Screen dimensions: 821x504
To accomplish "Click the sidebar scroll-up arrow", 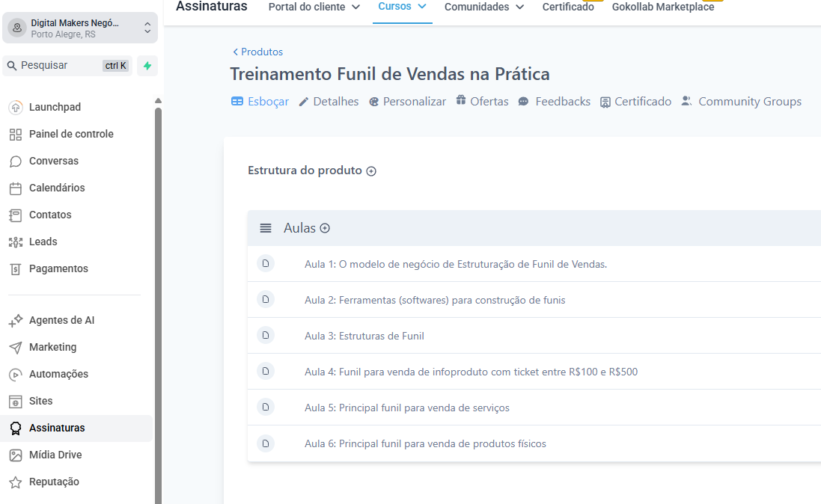I will click(158, 100).
